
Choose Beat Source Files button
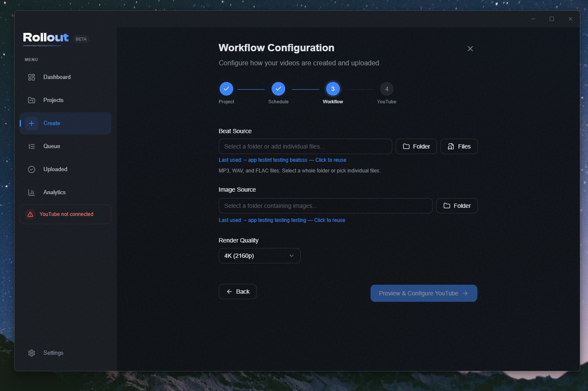point(459,146)
